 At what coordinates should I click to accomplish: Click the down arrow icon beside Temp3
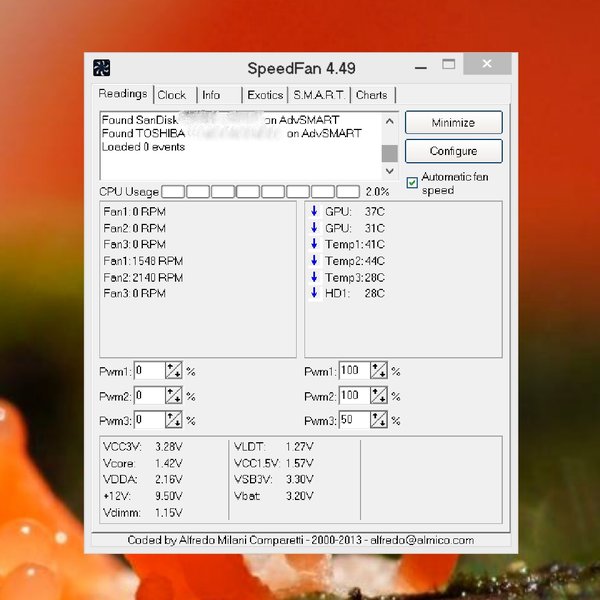(314, 277)
